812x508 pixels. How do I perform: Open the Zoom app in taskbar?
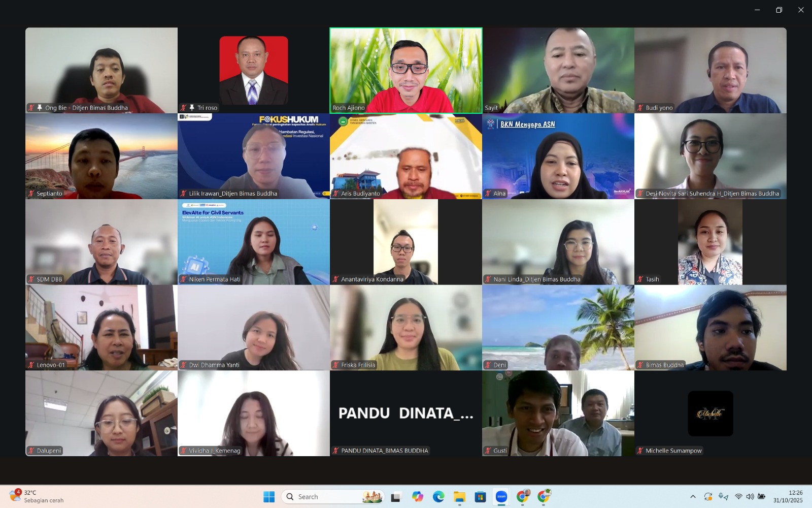point(501,497)
